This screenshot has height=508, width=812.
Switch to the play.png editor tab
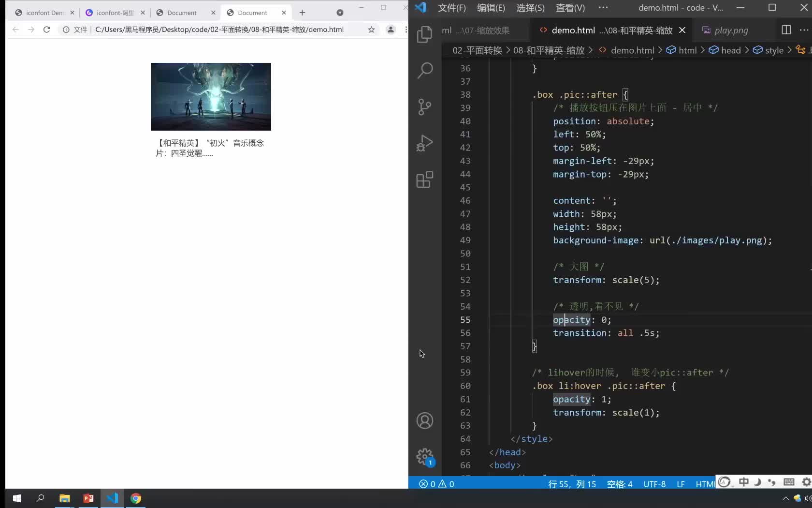[731, 30]
